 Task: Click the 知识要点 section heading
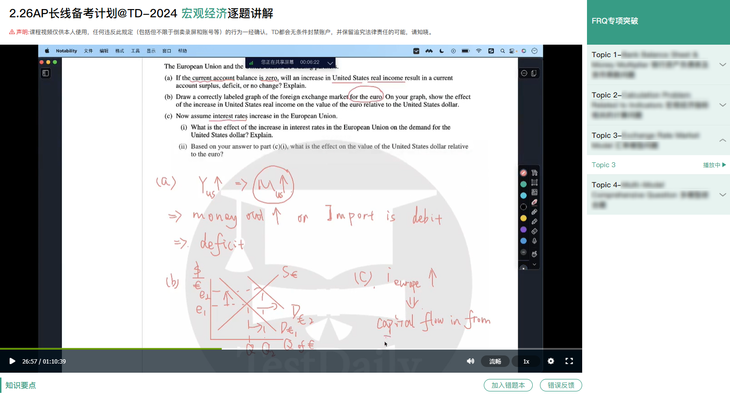[x=20, y=385]
